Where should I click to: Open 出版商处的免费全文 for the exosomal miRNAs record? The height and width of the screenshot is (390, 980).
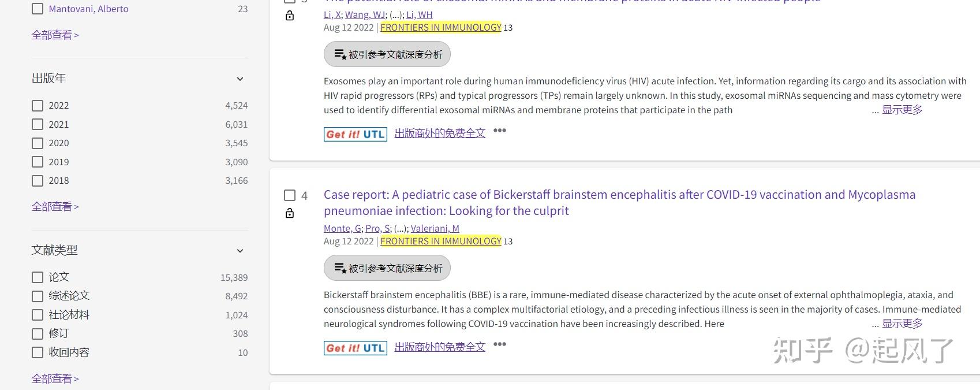coord(440,133)
